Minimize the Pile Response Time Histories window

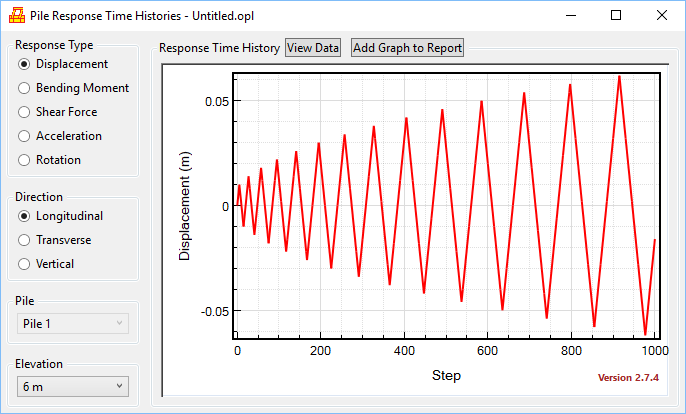[x=570, y=15]
